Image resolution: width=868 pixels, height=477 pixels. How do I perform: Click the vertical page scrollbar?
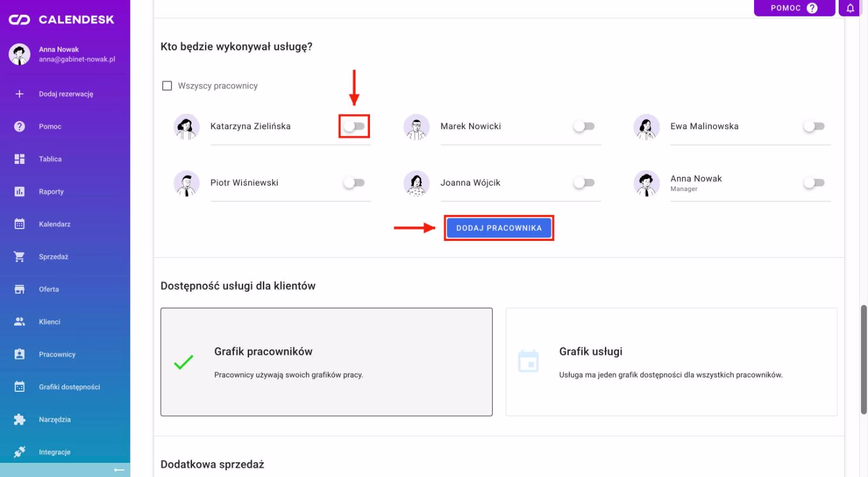click(864, 359)
